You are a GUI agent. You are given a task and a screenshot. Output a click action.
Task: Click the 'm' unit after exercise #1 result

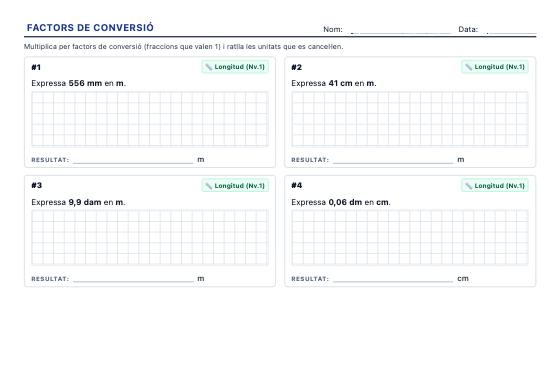201,160
